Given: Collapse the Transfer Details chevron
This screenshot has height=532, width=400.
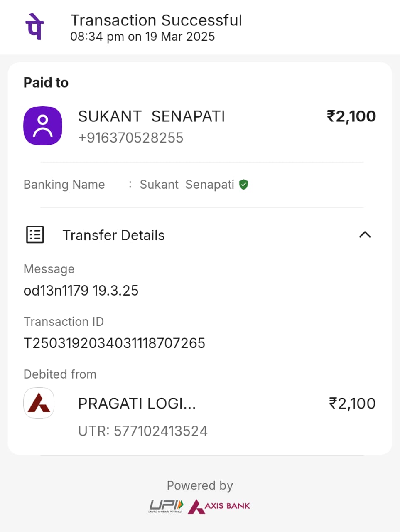Looking at the screenshot, I should pyautogui.click(x=365, y=235).
